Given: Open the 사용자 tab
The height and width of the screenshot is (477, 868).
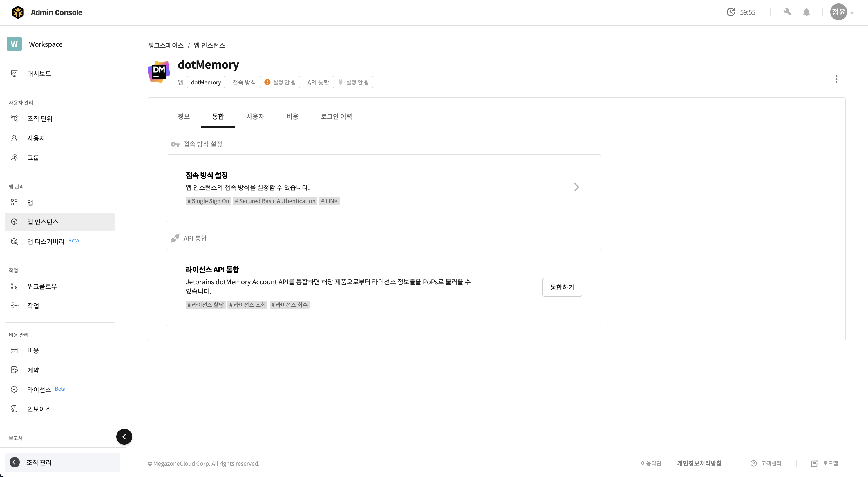Looking at the screenshot, I should pos(255,116).
